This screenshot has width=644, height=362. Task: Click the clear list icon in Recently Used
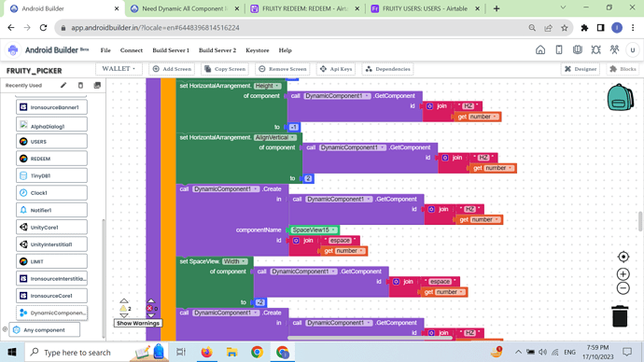[x=80, y=86]
